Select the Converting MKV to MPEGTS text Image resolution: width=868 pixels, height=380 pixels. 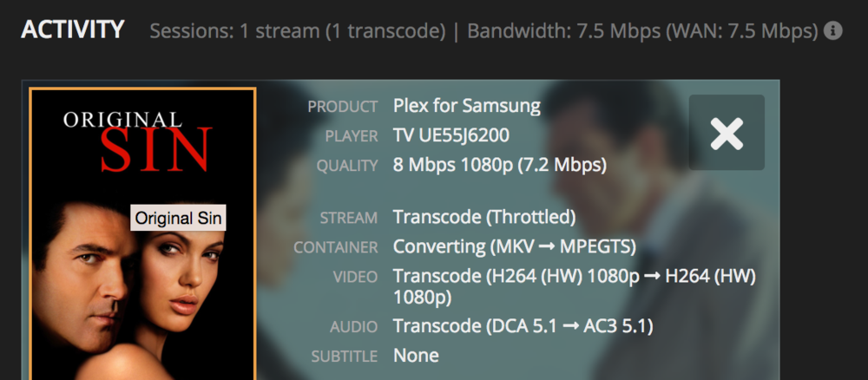click(515, 246)
